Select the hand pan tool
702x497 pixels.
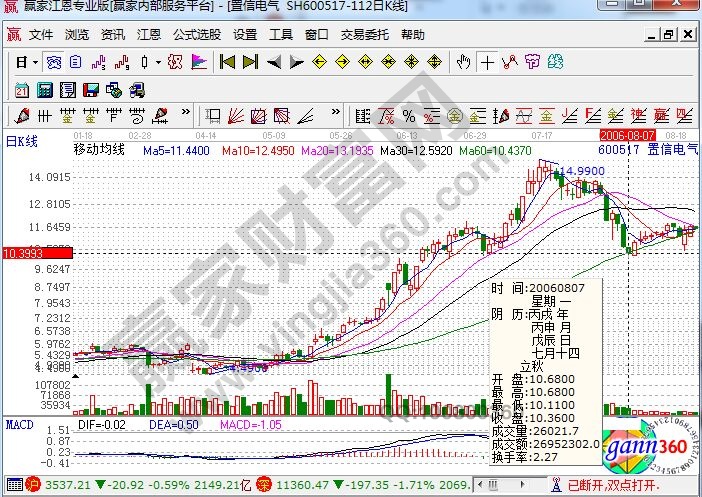[x=462, y=62]
